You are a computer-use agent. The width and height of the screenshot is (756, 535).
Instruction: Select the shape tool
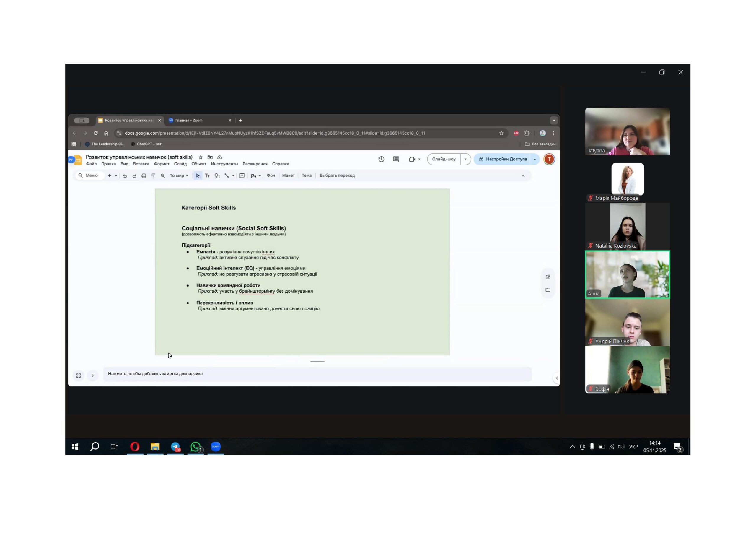pyautogui.click(x=217, y=175)
